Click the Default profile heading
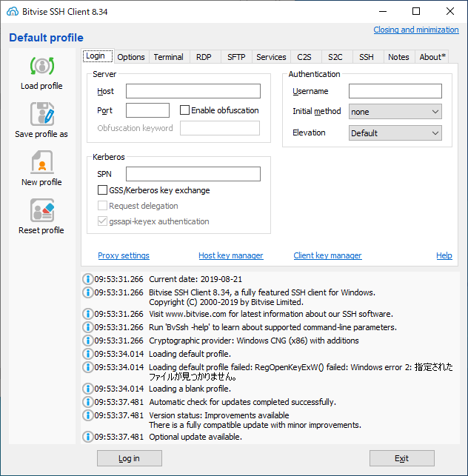The width and height of the screenshot is (468, 476). click(46, 38)
